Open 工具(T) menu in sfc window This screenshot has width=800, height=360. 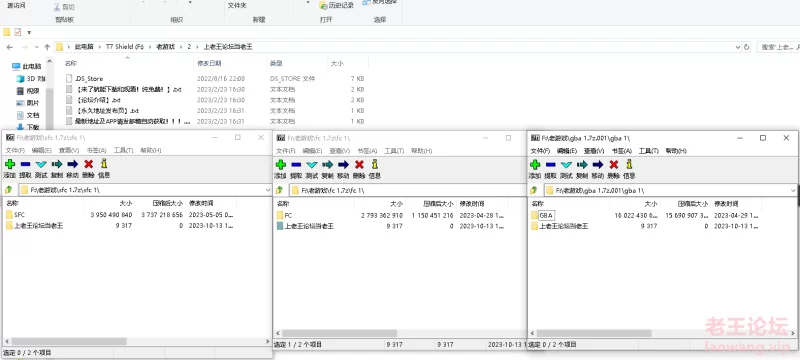tap(123, 151)
